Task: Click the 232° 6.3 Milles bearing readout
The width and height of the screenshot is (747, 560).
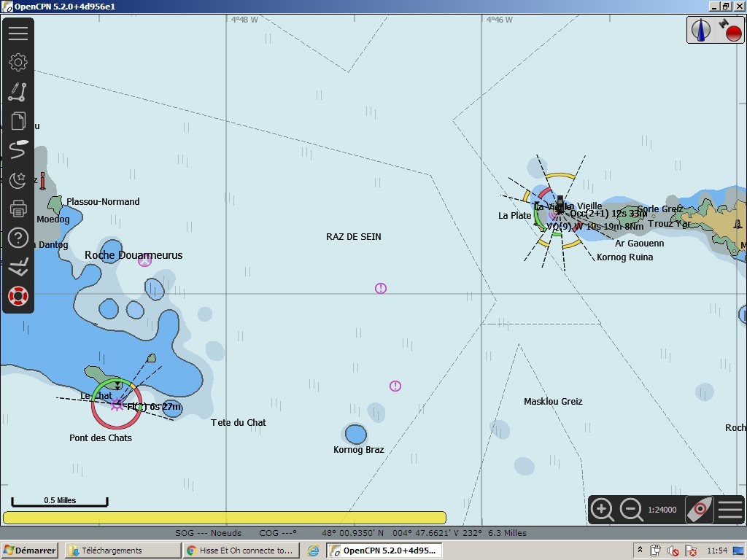Action: click(496, 533)
